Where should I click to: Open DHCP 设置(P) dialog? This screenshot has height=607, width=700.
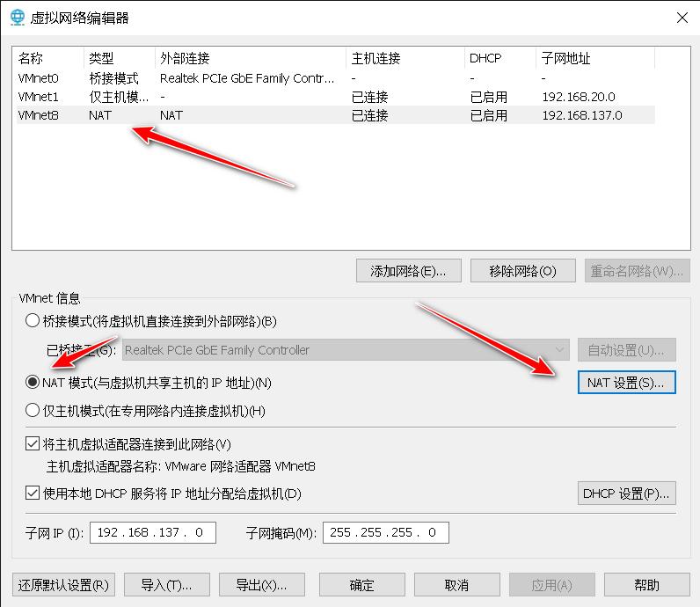tap(627, 494)
